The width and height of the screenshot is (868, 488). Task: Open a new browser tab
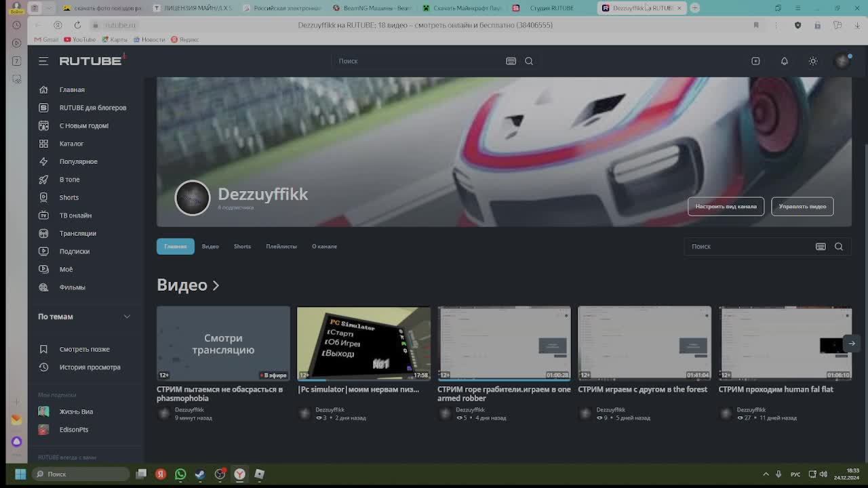click(x=694, y=8)
